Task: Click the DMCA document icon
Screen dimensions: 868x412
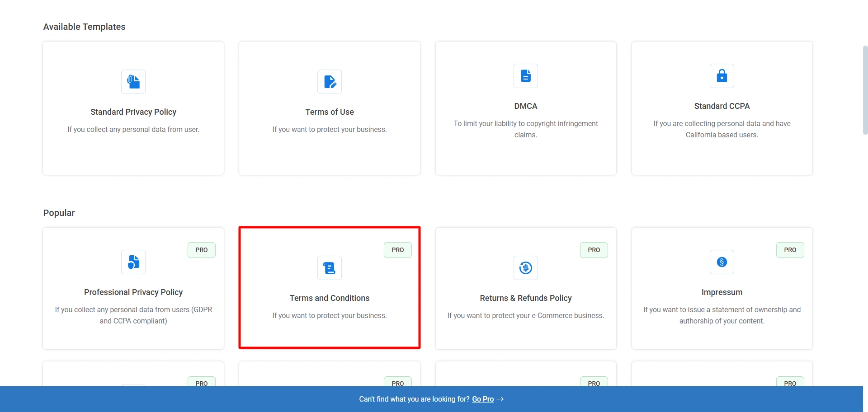Action: coord(526,76)
